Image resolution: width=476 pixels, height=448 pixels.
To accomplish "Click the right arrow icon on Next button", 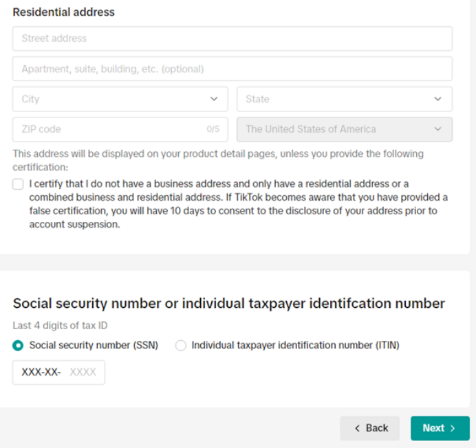I will pyautogui.click(x=453, y=428).
